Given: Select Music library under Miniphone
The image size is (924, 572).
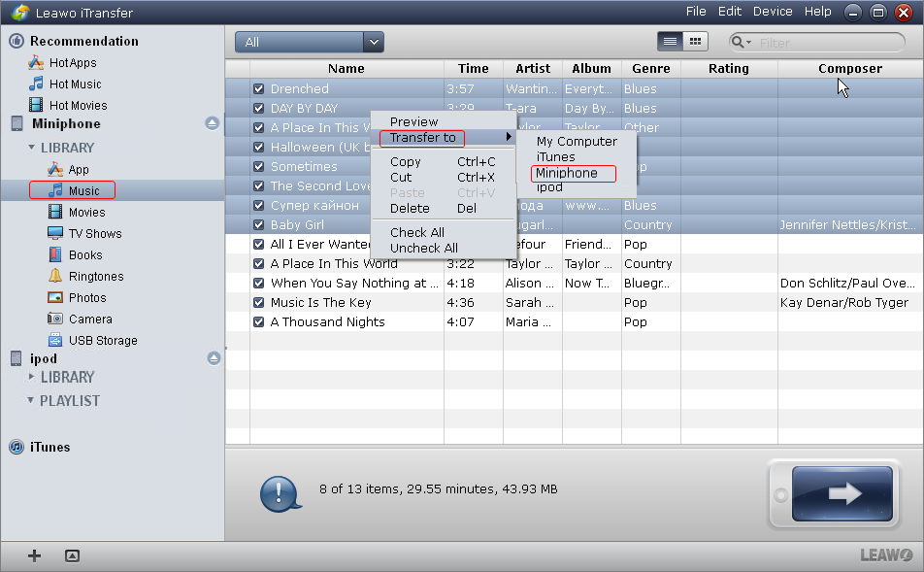Looking at the screenshot, I should 73,190.
